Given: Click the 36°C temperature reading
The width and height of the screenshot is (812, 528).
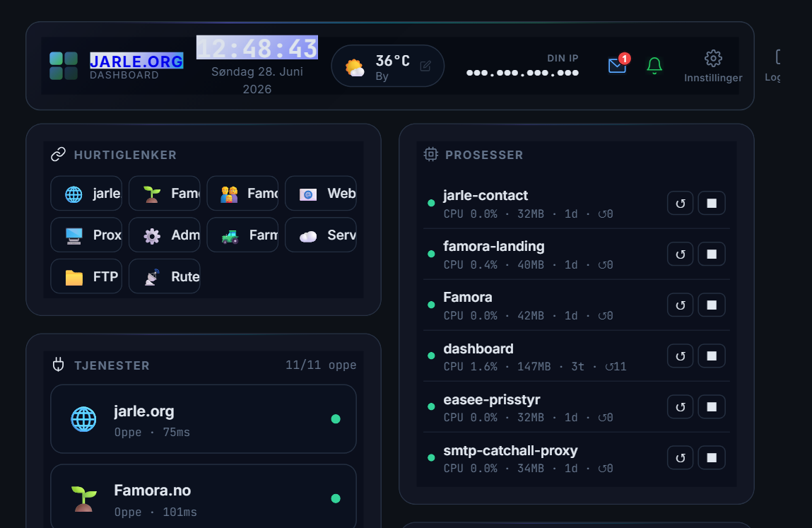Looking at the screenshot, I should click(392, 61).
